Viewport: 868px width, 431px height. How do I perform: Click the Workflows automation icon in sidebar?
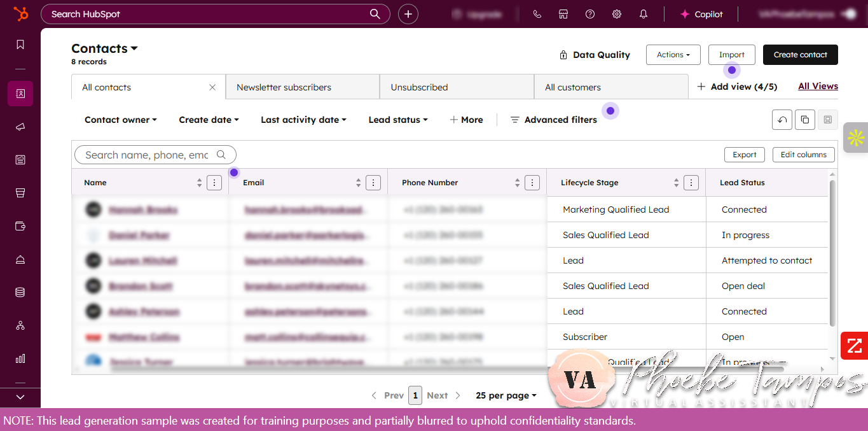point(20,325)
